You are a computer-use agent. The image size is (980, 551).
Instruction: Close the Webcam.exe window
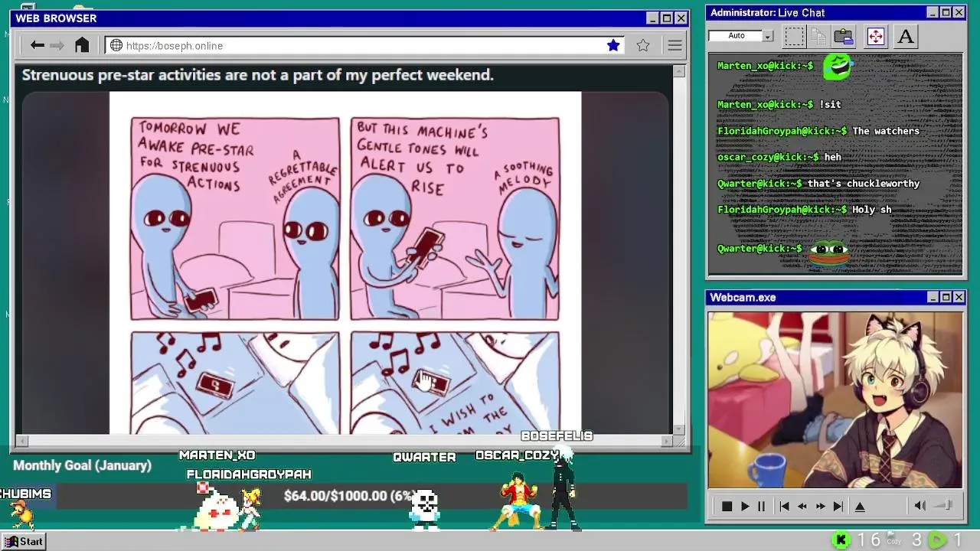[959, 297]
